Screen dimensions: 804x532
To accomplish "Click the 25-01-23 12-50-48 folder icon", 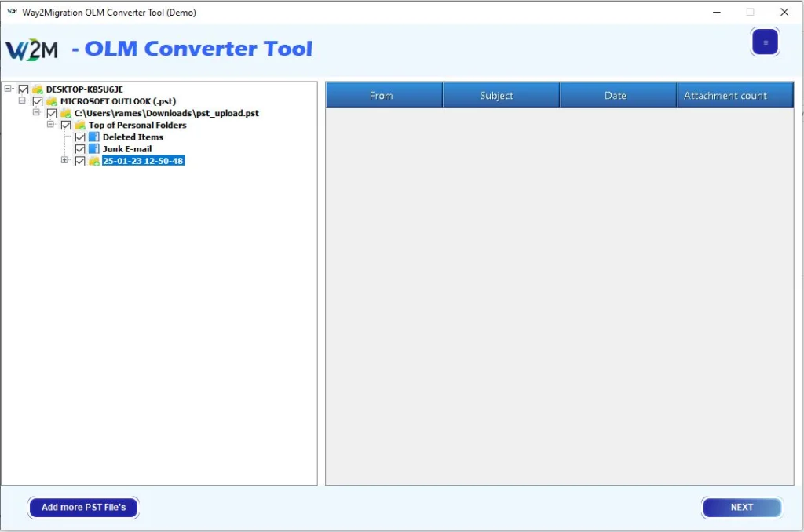I will tap(94, 161).
